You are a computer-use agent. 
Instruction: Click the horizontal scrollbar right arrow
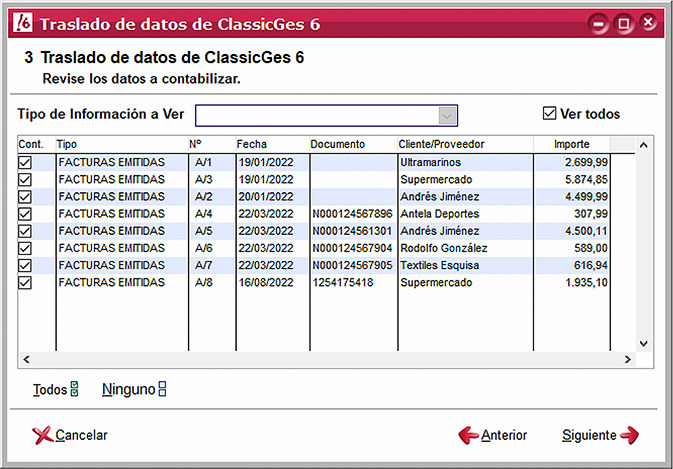pyautogui.click(x=628, y=359)
